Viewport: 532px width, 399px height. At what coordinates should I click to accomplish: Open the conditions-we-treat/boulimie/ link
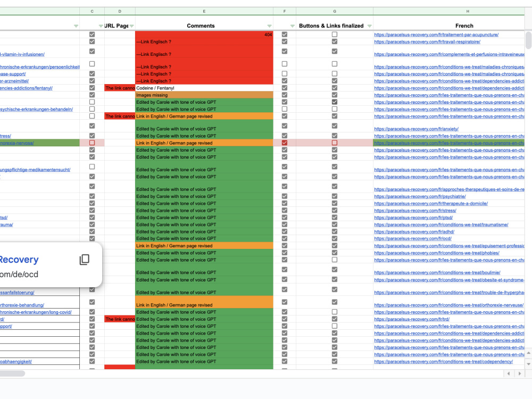coord(437,272)
